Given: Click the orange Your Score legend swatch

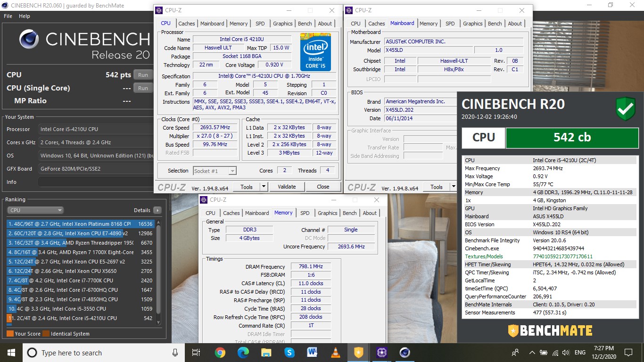Looking at the screenshot, I should point(10,334).
